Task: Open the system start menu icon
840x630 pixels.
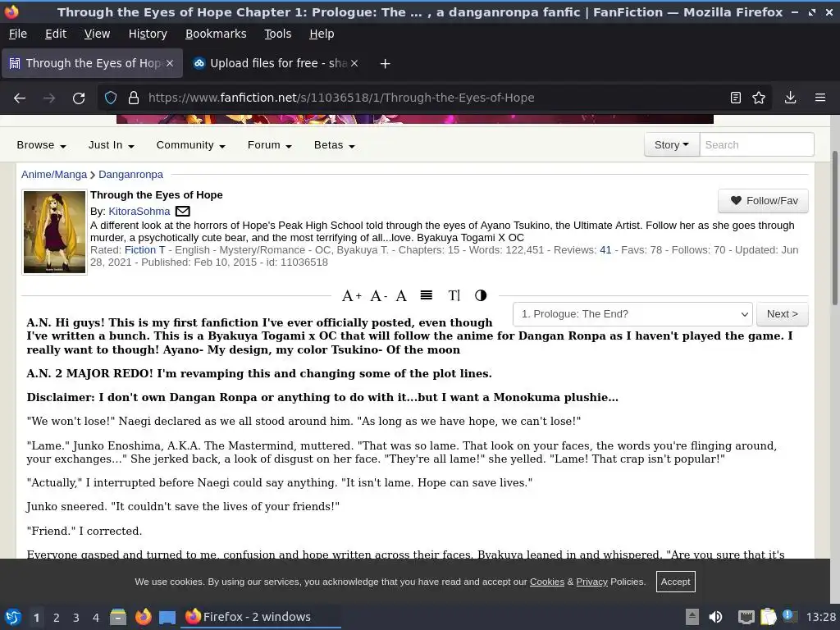Action: (x=13, y=617)
